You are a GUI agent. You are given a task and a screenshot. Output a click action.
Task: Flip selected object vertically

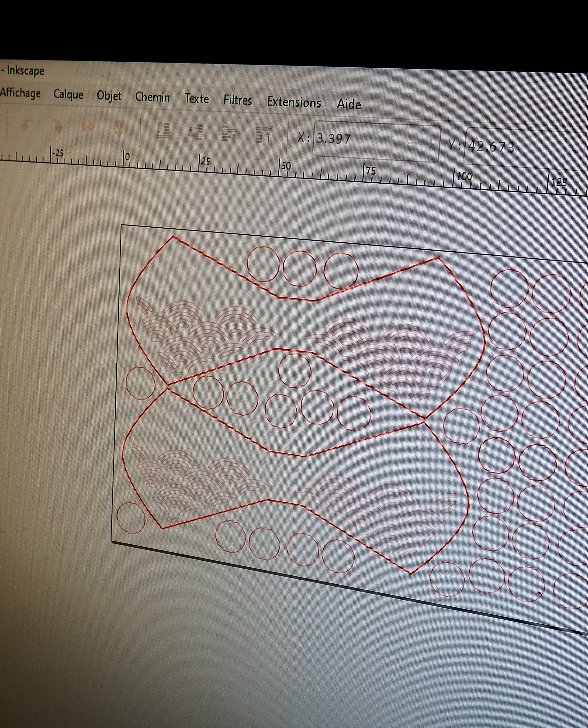tap(119, 129)
